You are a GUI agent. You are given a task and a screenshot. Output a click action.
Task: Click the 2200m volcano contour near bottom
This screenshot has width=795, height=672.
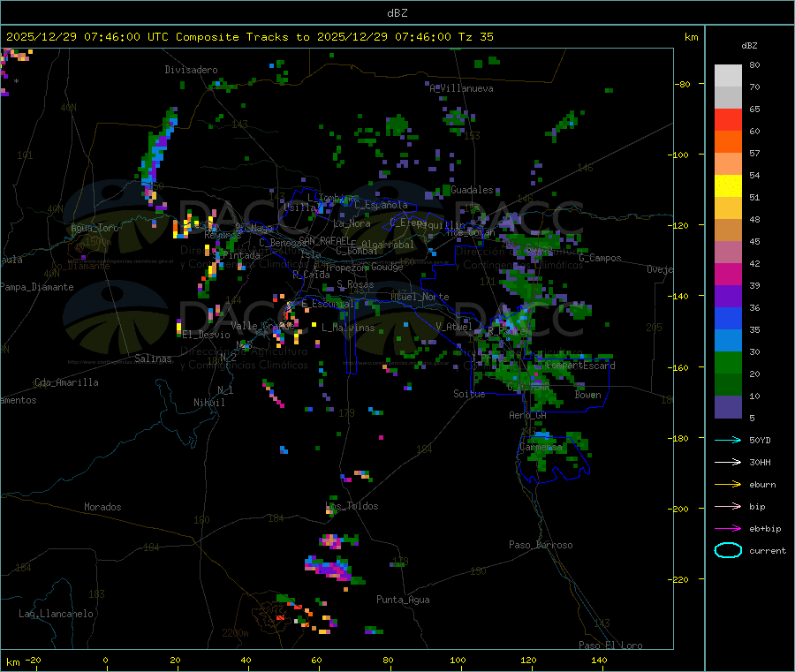pos(271,617)
